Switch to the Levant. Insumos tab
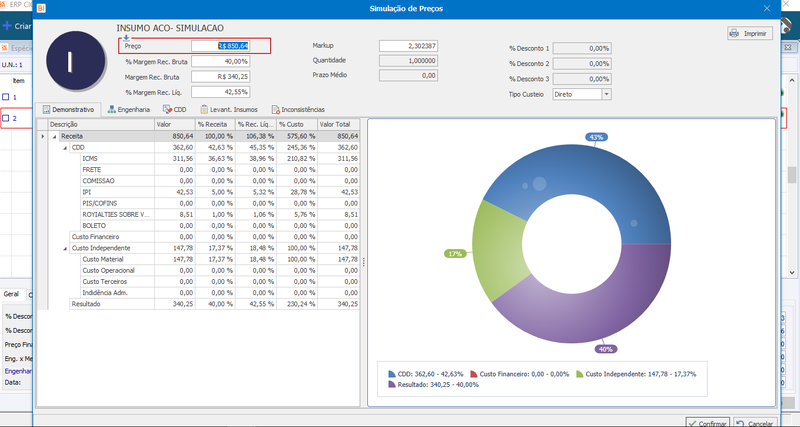 (x=229, y=110)
